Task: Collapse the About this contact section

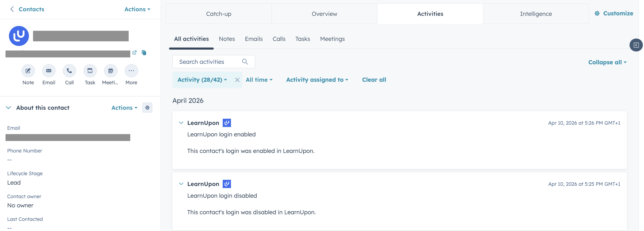Action: click(x=8, y=108)
